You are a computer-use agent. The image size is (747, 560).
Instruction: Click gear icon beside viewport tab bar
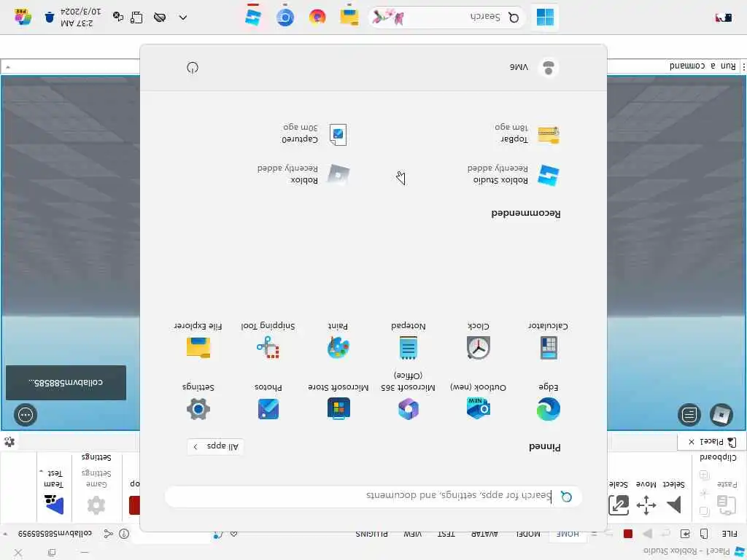(9, 442)
